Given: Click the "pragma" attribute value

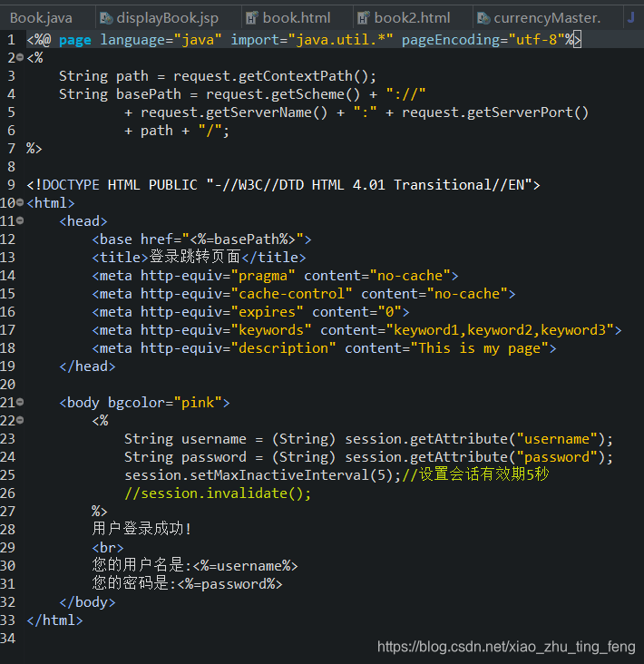Looking at the screenshot, I should (x=262, y=276).
